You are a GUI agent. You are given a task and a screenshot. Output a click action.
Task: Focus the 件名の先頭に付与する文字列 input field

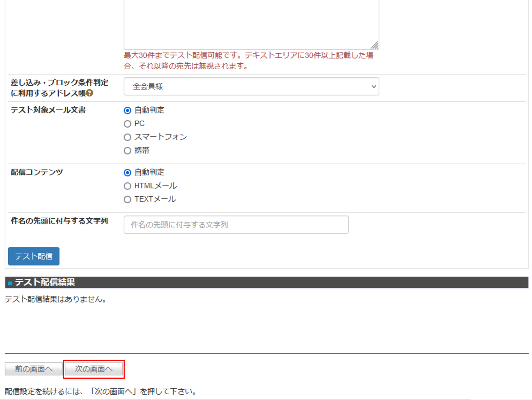click(236, 225)
